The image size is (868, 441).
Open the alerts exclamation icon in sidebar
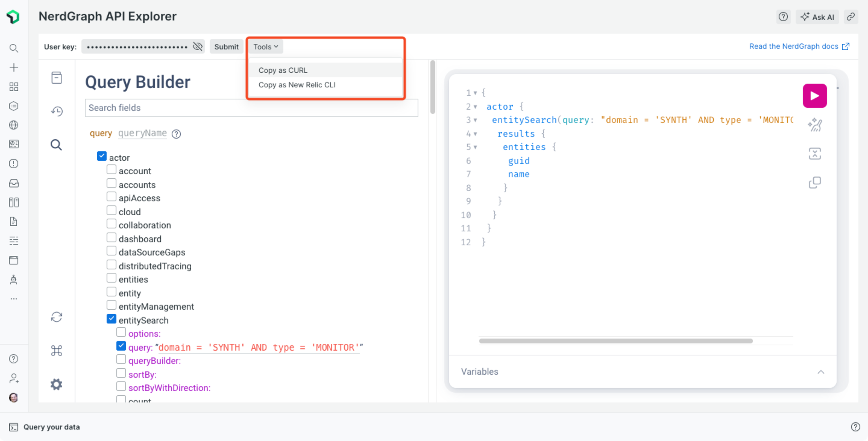[14, 163]
